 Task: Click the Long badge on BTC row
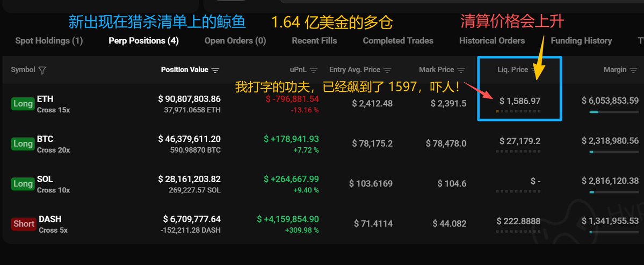[23, 144]
